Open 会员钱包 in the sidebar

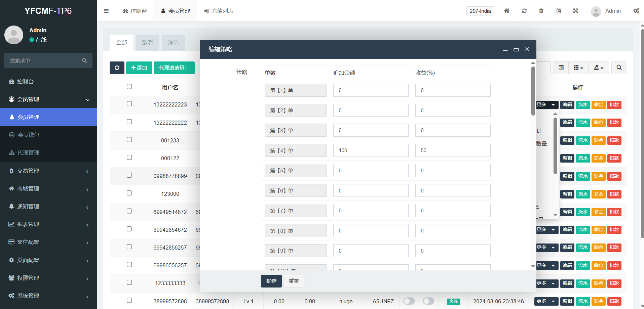click(29, 135)
